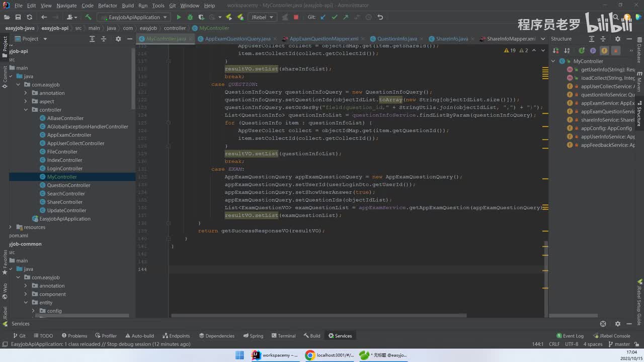Start debugging with the bug icon
Image resolution: width=644 pixels, height=362 pixels.
click(190, 17)
